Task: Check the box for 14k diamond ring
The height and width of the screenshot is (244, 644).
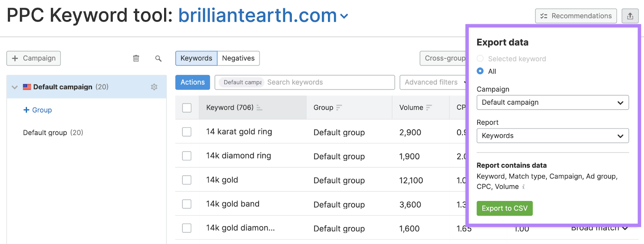Action: (x=187, y=156)
